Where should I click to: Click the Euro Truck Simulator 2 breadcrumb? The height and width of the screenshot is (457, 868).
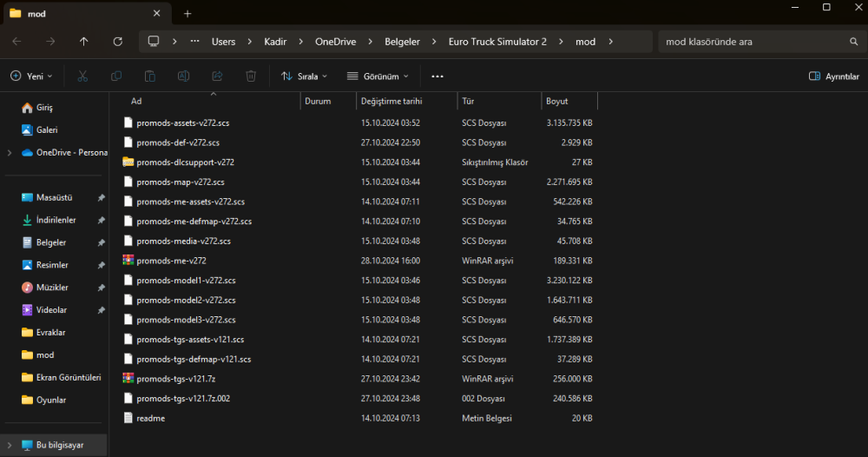point(496,42)
